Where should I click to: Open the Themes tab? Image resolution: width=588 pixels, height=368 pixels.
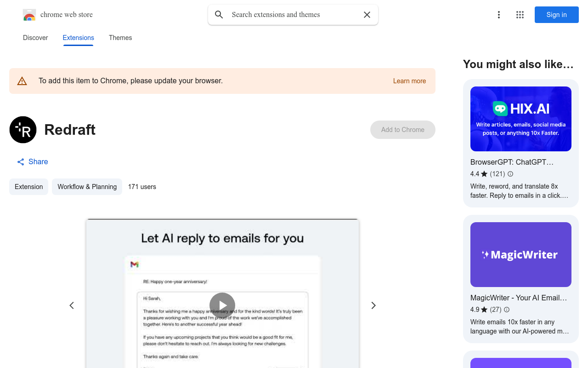tap(120, 38)
